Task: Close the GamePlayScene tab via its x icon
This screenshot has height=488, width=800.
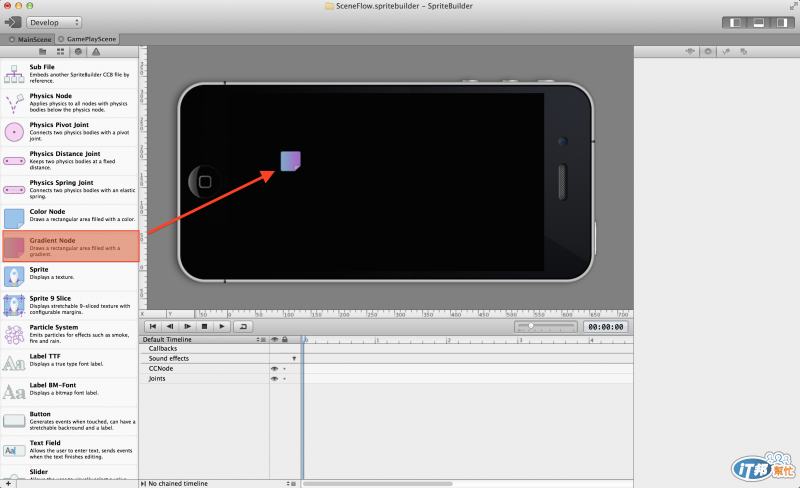Action: [61, 39]
